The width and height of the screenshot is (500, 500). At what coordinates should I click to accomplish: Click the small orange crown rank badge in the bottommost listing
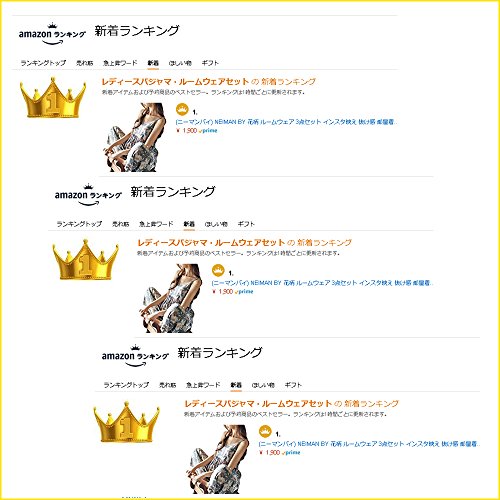pyautogui.click(x=265, y=431)
